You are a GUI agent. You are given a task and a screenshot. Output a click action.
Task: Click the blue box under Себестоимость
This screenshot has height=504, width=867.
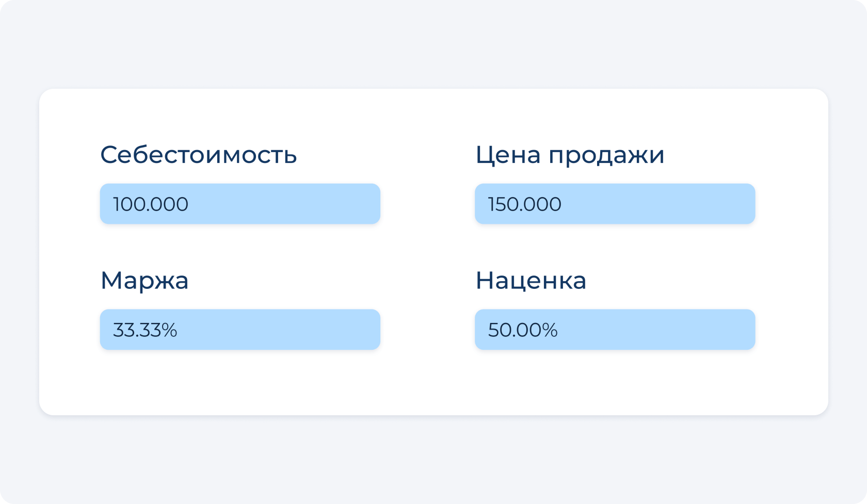point(240,204)
